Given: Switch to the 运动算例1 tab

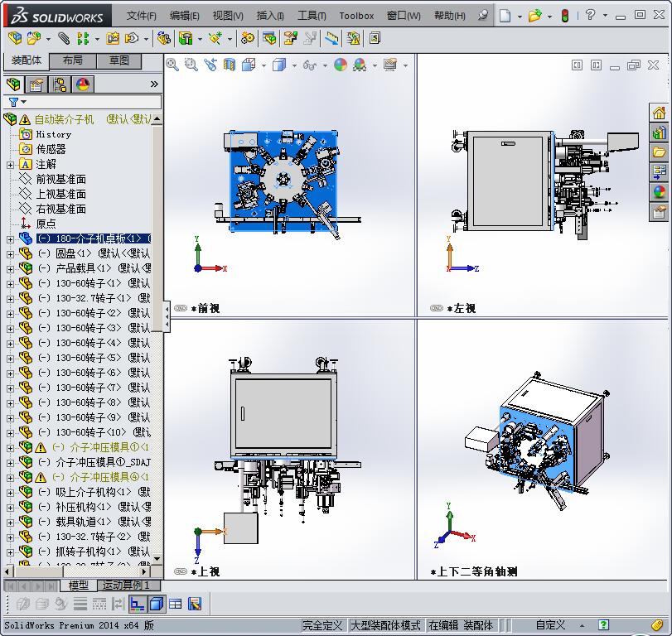Looking at the screenshot, I should coord(128,585).
